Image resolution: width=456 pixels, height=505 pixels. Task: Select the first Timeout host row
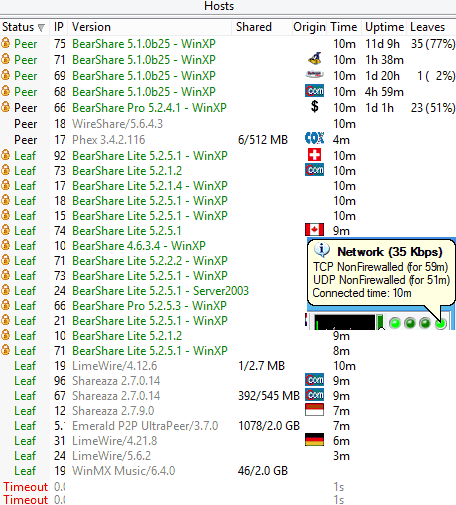click(x=228, y=487)
